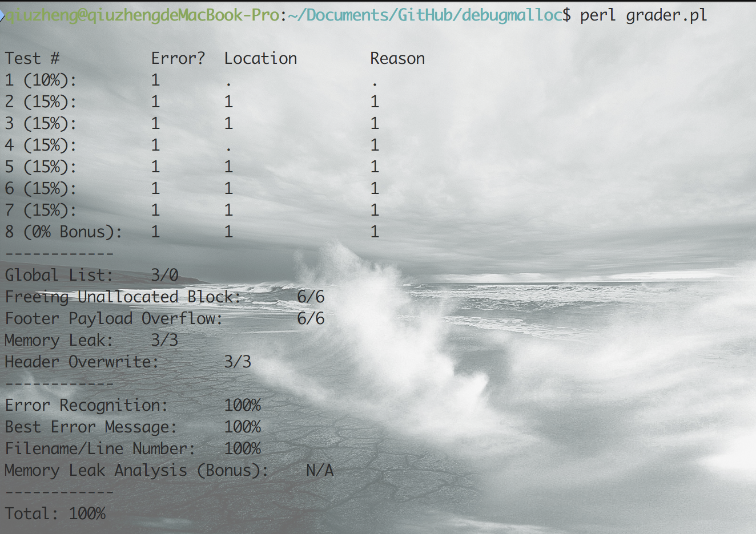Click the Error Recognition value '100%'
This screenshot has width=756, height=534.
point(243,405)
